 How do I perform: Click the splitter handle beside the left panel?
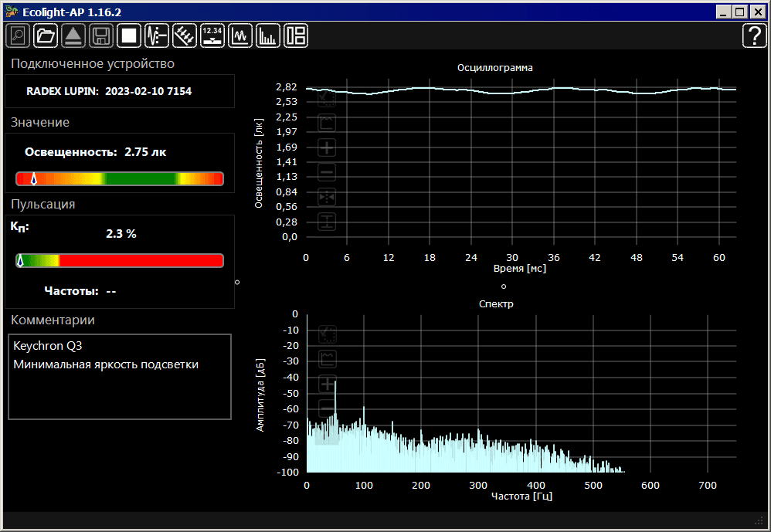(x=237, y=283)
